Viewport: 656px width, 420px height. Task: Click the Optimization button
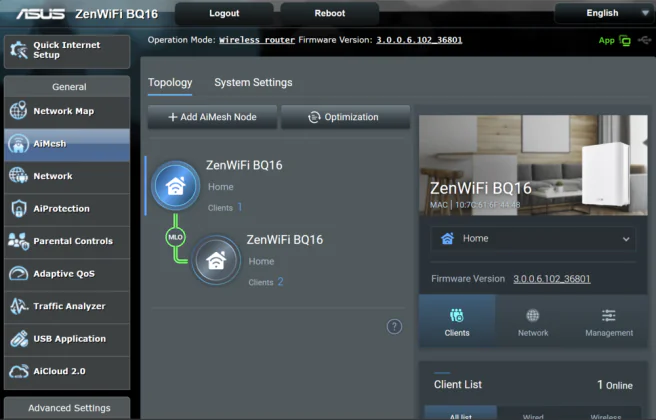(x=346, y=117)
